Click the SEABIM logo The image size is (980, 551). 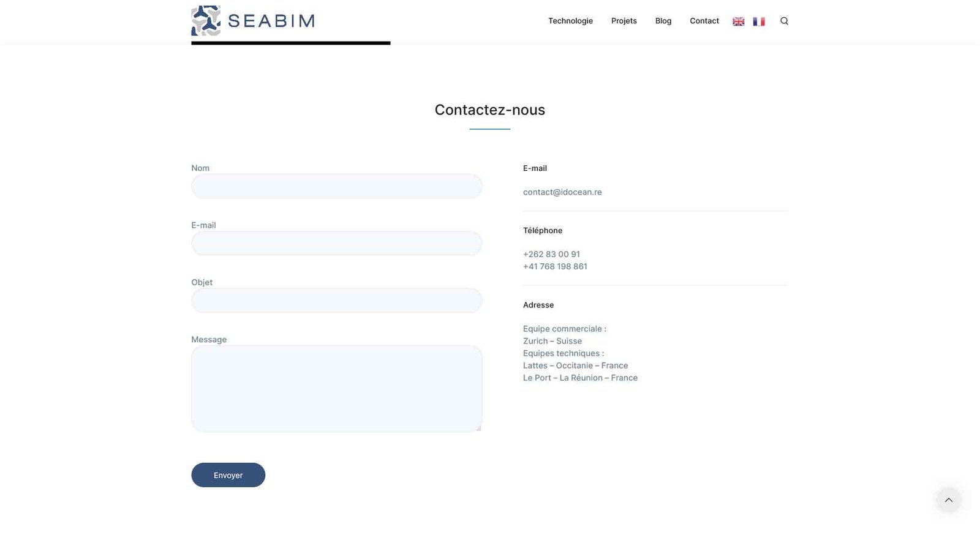click(253, 21)
